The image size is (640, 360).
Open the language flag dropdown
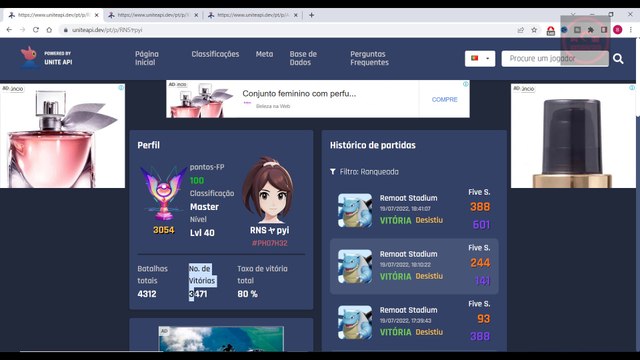(480, 58)
